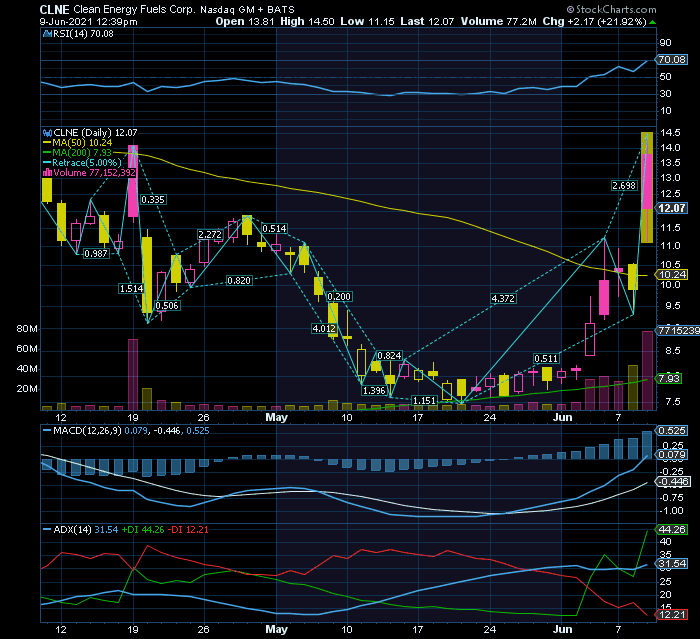
Task: Click the 0.079 MACD tag on the right axis
Action: point(672,455)
